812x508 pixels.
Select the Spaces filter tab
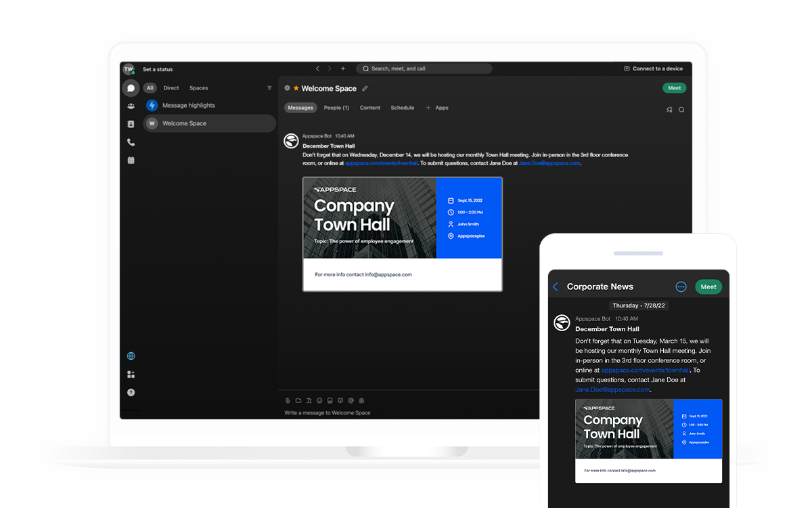tap(199, 88)
